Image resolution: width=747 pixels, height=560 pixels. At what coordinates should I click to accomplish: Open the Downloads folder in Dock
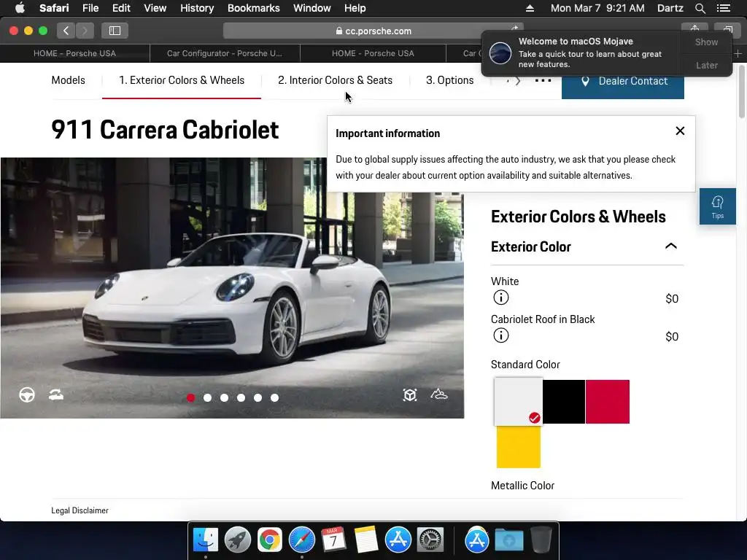[508, 540]
